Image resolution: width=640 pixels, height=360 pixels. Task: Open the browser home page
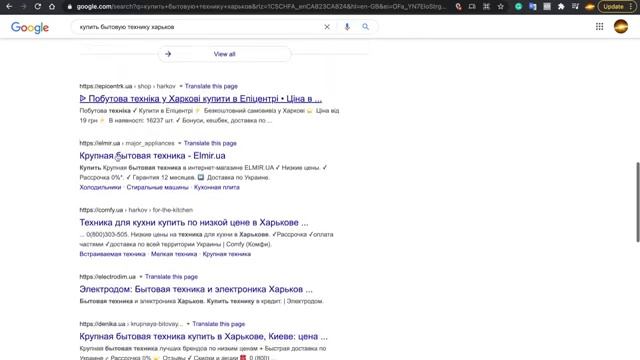(52, 7)
